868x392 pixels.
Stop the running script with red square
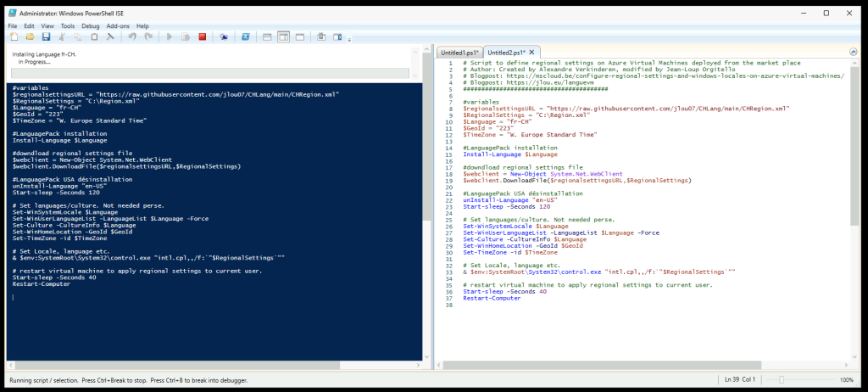pos(202,37)
